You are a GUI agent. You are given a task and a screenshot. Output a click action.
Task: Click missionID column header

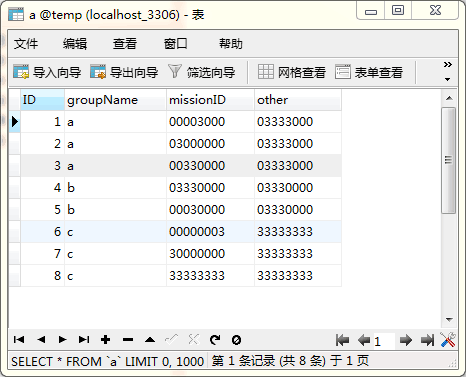[x=210, y=100]
